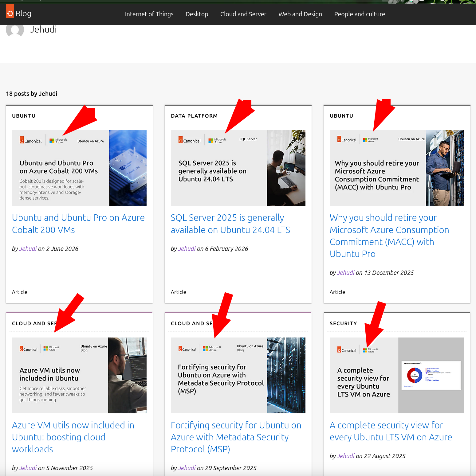Click Jehudi's avatar picture
Screen dimensions: 476x476
click(x=15, y=31)
